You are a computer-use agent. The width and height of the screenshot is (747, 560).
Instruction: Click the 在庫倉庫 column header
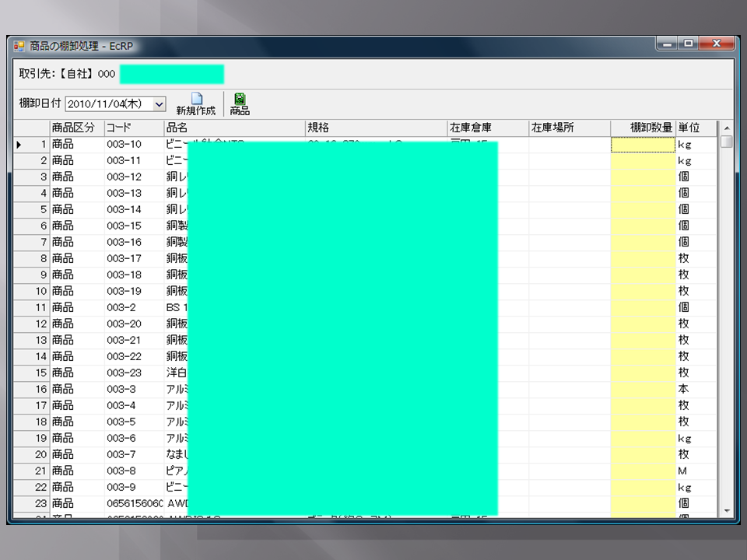pyautogui.click(x=486, y=128)
